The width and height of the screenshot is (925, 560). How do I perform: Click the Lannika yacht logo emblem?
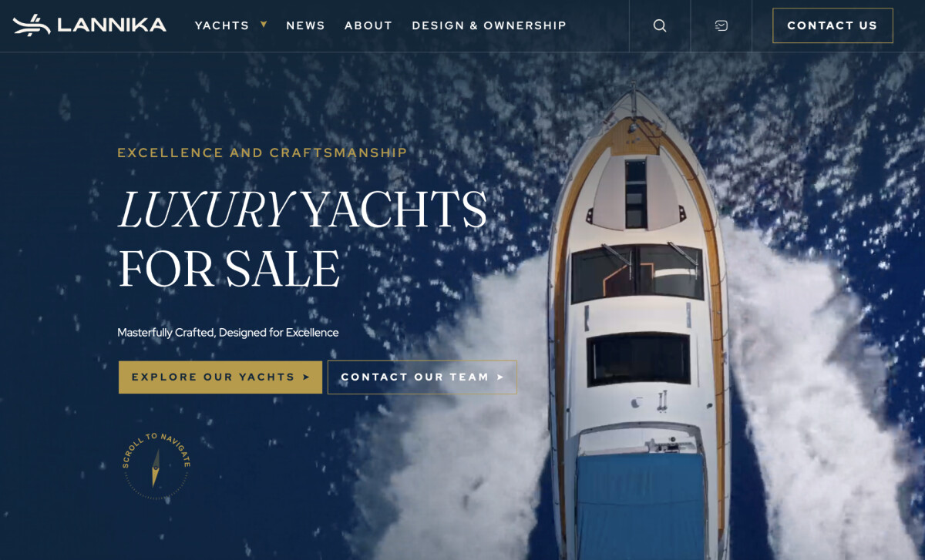[32, 25]
